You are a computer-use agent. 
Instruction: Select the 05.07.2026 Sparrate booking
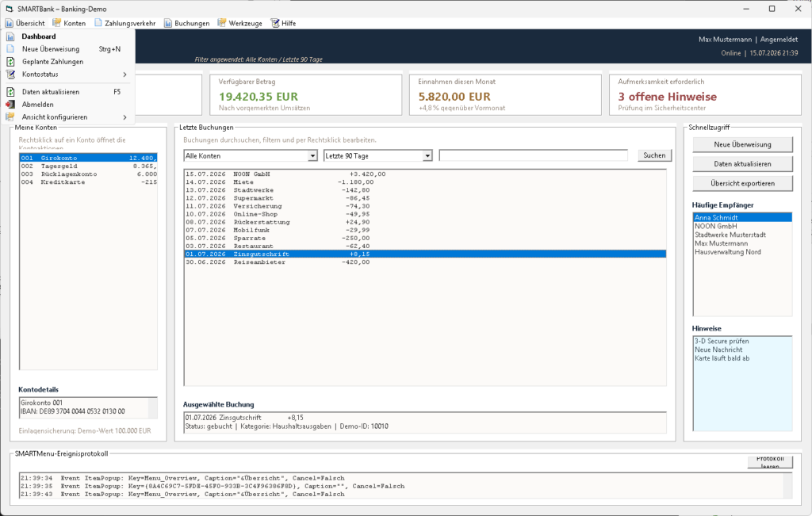[x=425, y=238]
